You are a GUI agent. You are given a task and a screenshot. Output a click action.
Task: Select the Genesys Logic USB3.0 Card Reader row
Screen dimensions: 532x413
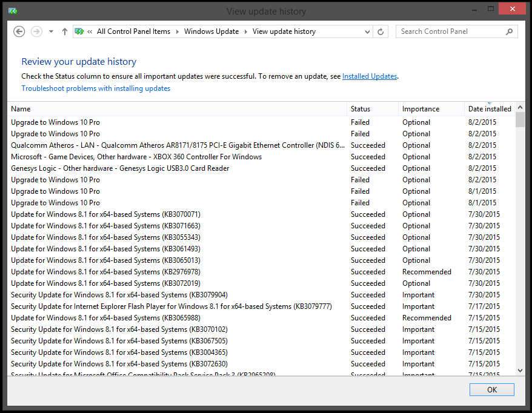point(261,168)
